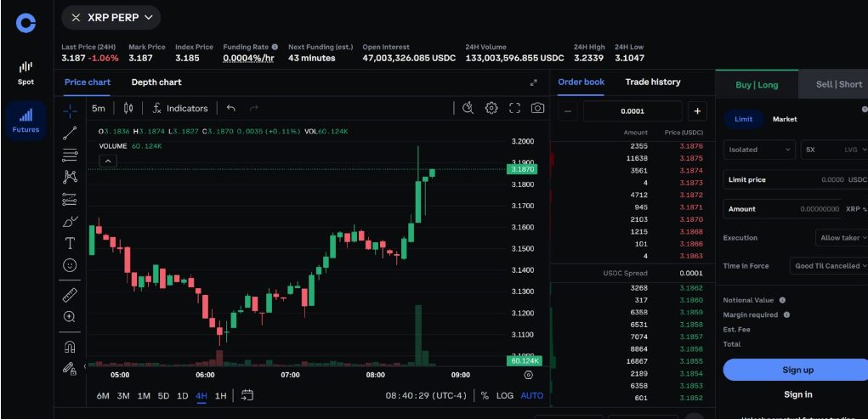Take a chart snapshot with camera icon

coord(537,108)
